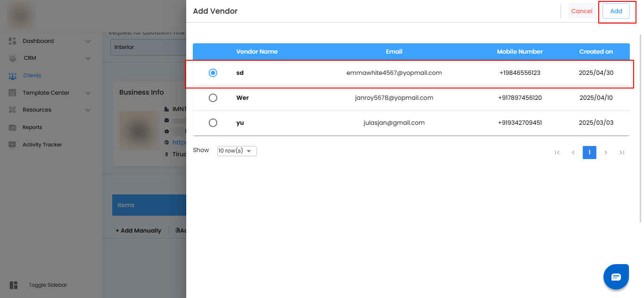
Task: Select the radio button for vendor sd
Action: pyautogui.click(x=213, y=73)
